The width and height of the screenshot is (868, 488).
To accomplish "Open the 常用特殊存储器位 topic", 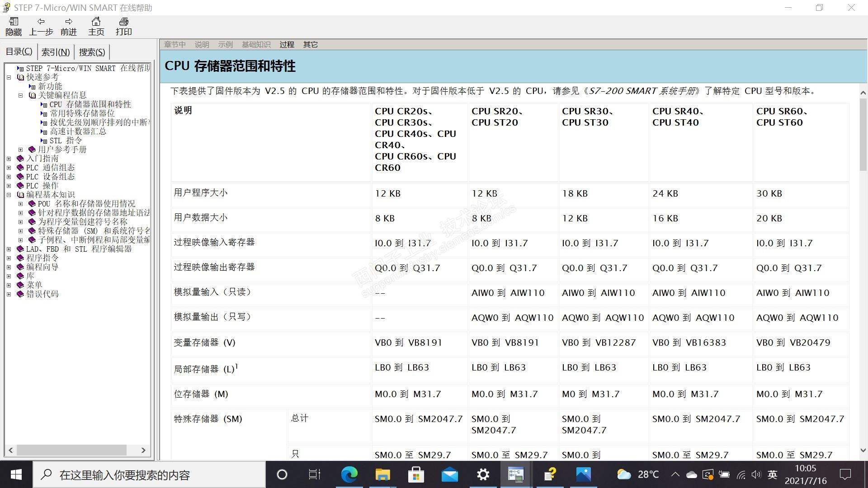I will click(x=82, y=113).
